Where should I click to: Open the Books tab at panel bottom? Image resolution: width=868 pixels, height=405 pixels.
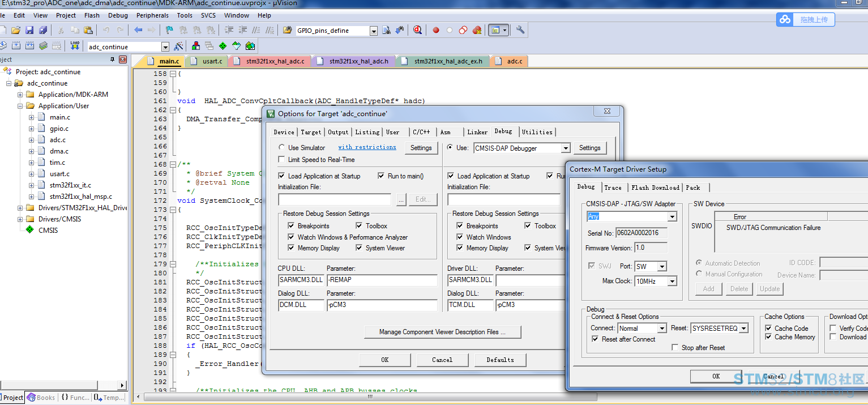[41, 398]
